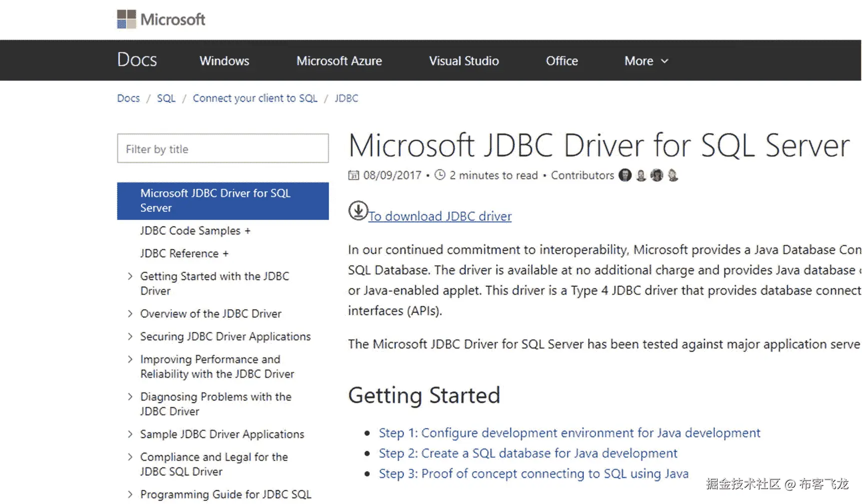Navigate to the SQL breadcrumb
Viewport: 862px width, 504px height.
tap(166, 98)
